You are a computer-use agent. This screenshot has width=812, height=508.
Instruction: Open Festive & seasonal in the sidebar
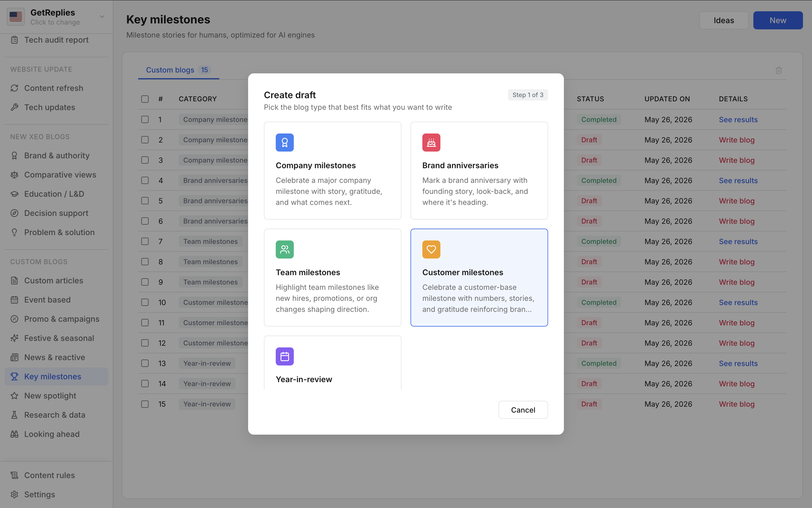tap(56, 338)
